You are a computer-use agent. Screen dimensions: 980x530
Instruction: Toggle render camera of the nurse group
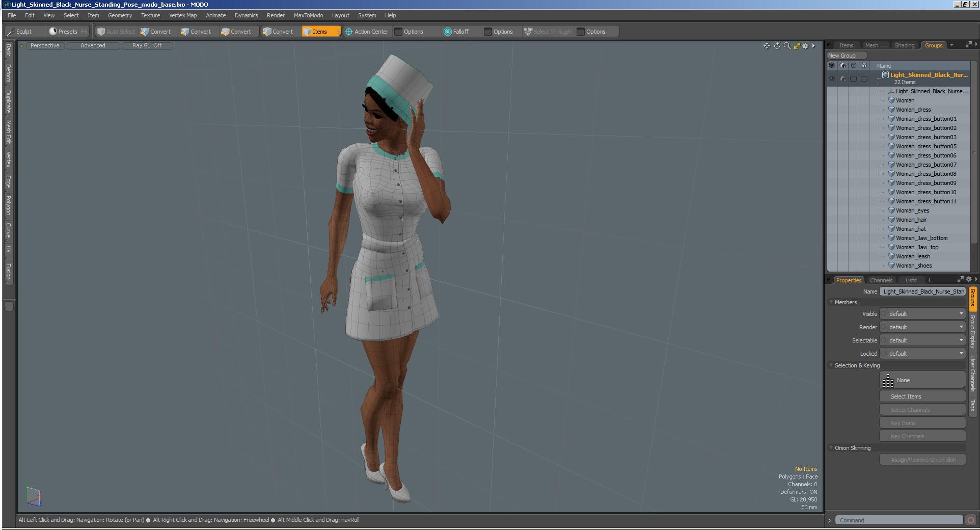point(843,78)
